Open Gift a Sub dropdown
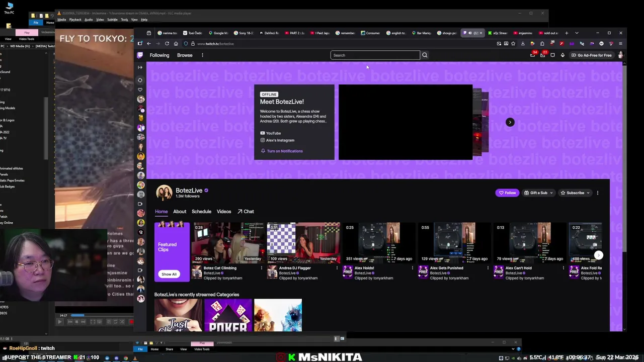The height and width of the screenshot is (362, 644). 538,193
